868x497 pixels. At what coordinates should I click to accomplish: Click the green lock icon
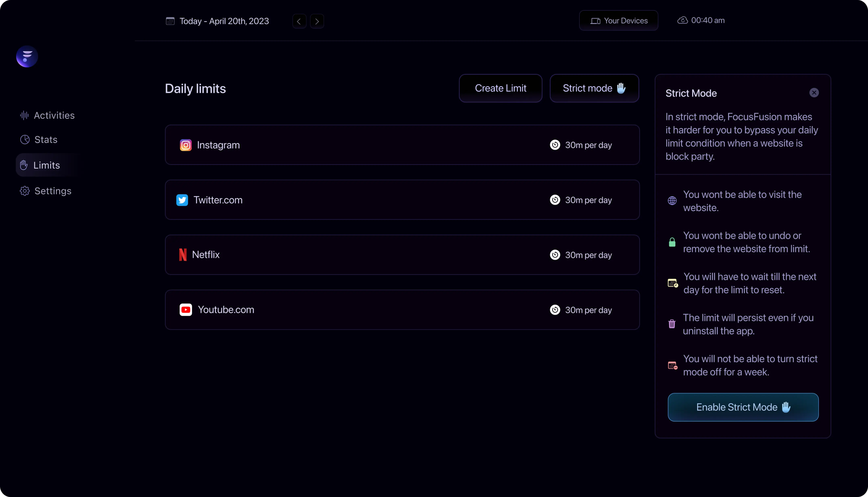click(672, 242)
